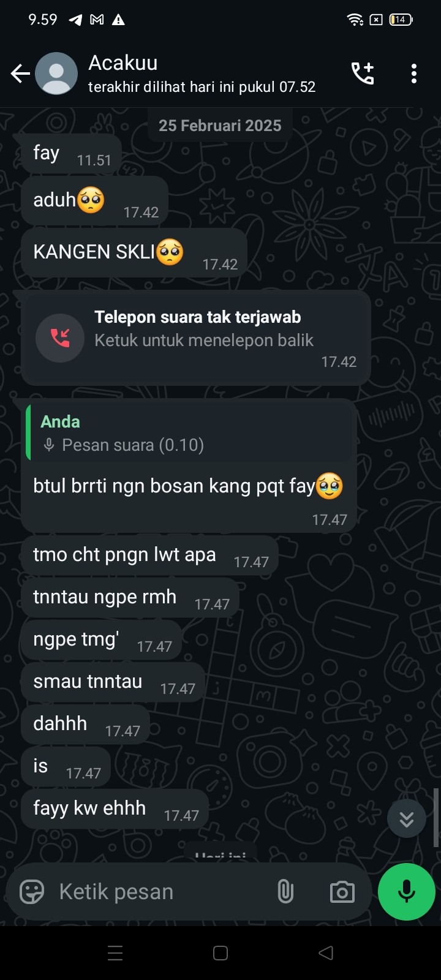Viewport: 441px width, 980px height.
Task: Jump to latest messages with double-chevron button
Action: [407, 819]
